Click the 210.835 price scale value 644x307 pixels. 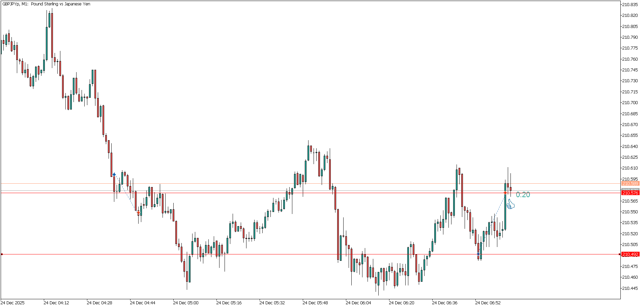pos(630,5)
